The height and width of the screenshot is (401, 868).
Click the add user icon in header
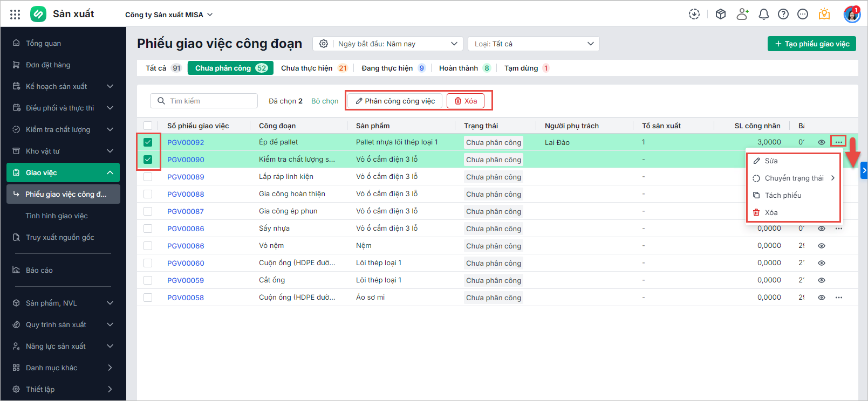coord(742,15)
